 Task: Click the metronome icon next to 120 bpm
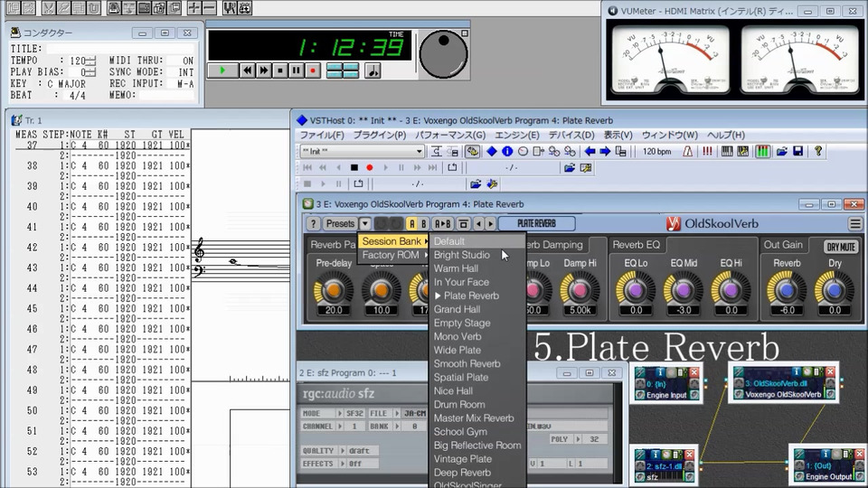point(687,151)
